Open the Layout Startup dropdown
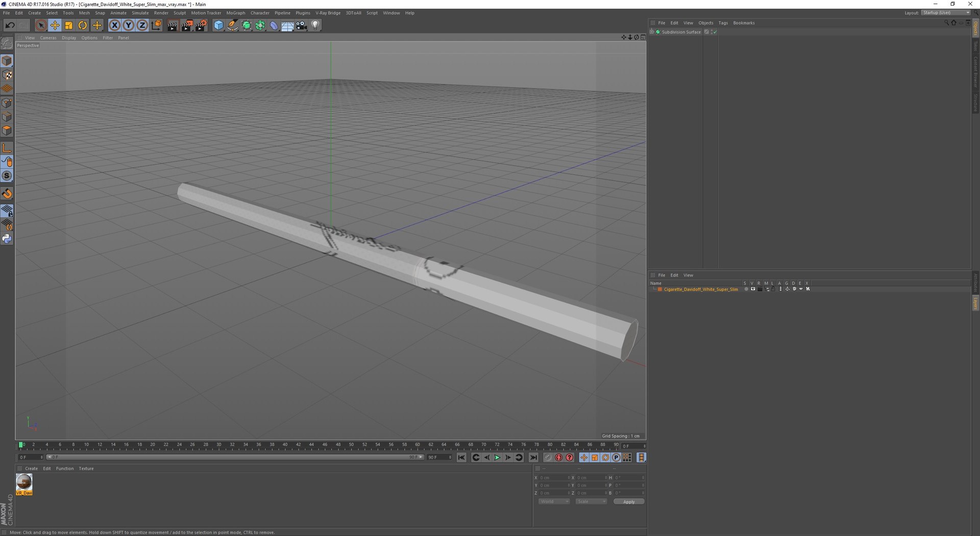980x536 pixels. click(946, 13)
